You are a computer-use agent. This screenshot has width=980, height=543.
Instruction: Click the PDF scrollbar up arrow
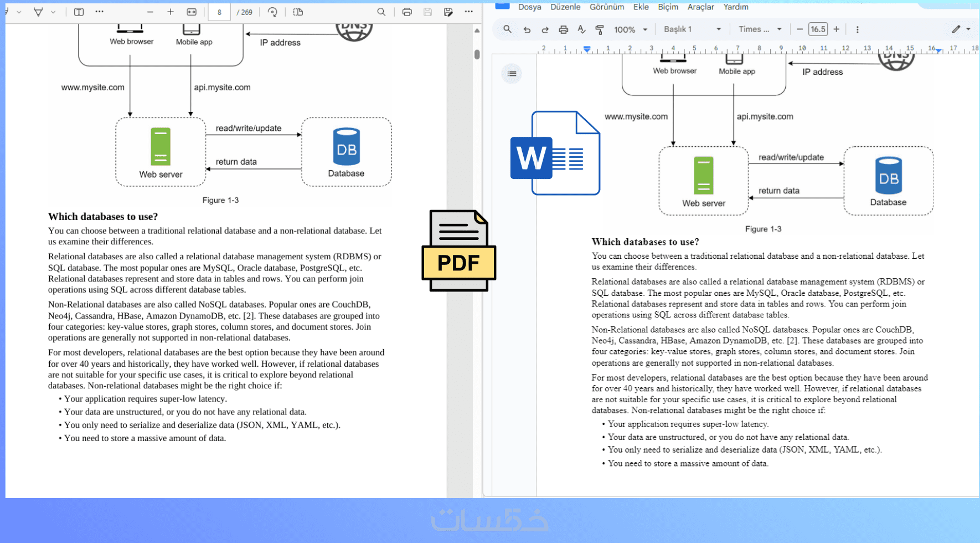click(477, 30)
